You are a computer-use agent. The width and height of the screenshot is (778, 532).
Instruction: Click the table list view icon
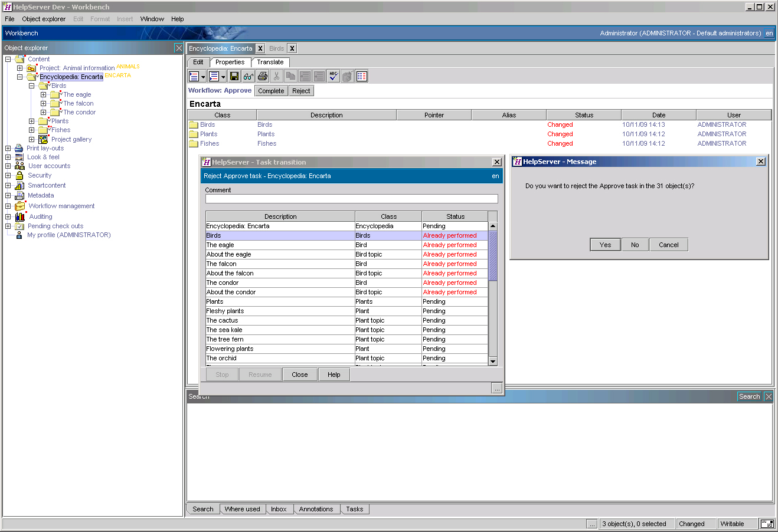tap(362, 76)
